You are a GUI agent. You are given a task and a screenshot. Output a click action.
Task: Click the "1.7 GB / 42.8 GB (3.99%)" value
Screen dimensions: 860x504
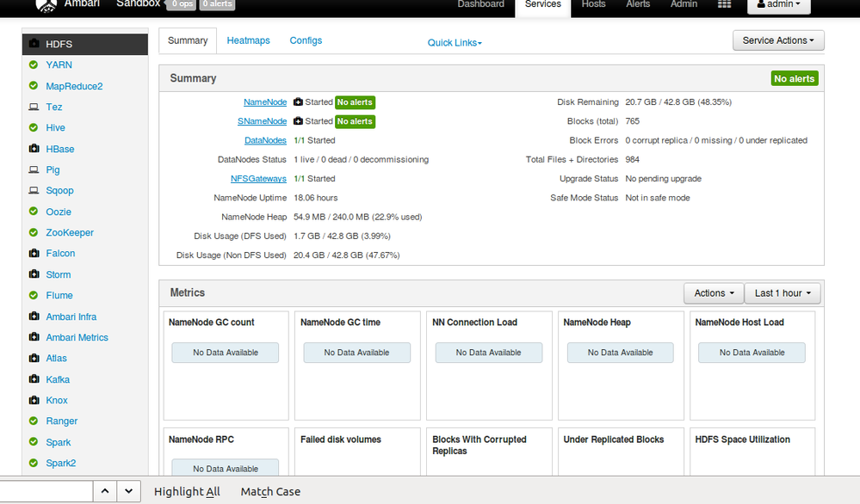click(342, 237)
